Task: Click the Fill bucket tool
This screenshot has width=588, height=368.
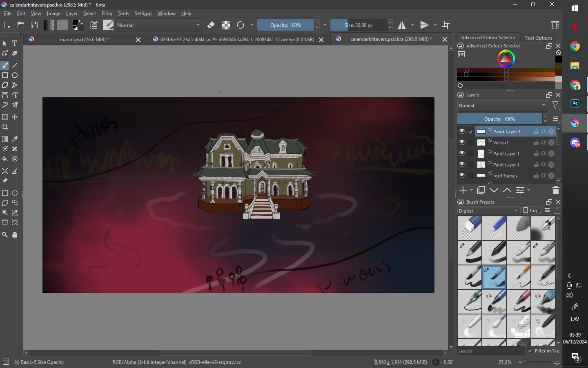Action: click(x=5, y=159)
